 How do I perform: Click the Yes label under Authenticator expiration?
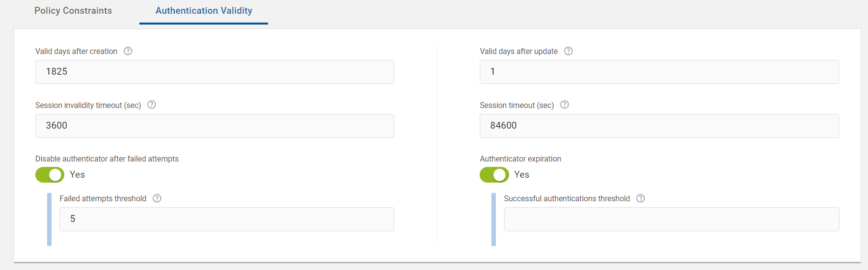tap(521, 175)
